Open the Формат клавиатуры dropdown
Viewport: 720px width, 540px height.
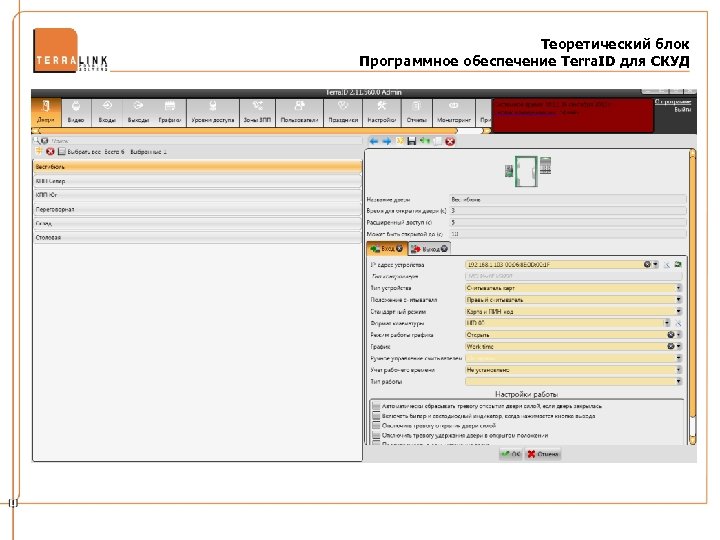click(x=667, y=323)
